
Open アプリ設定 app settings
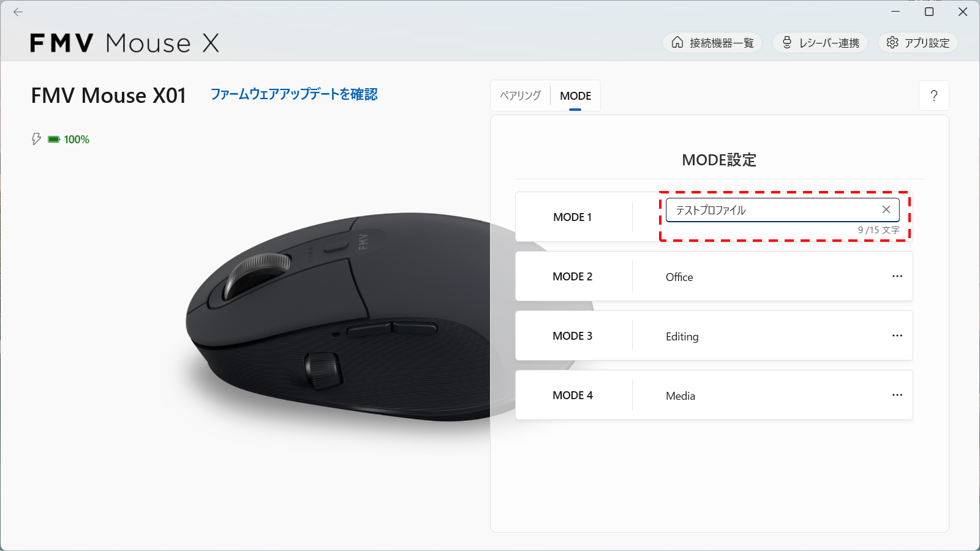(918, 43)
